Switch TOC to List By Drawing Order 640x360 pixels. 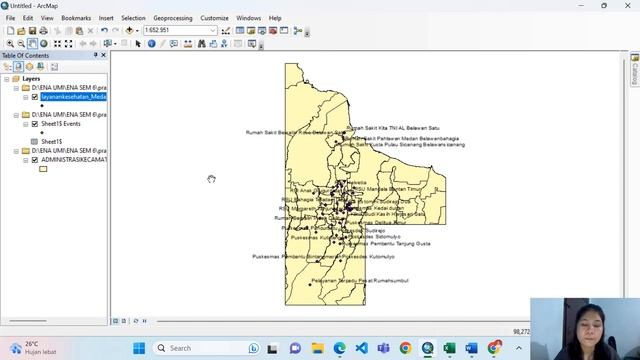pos(7,67)
